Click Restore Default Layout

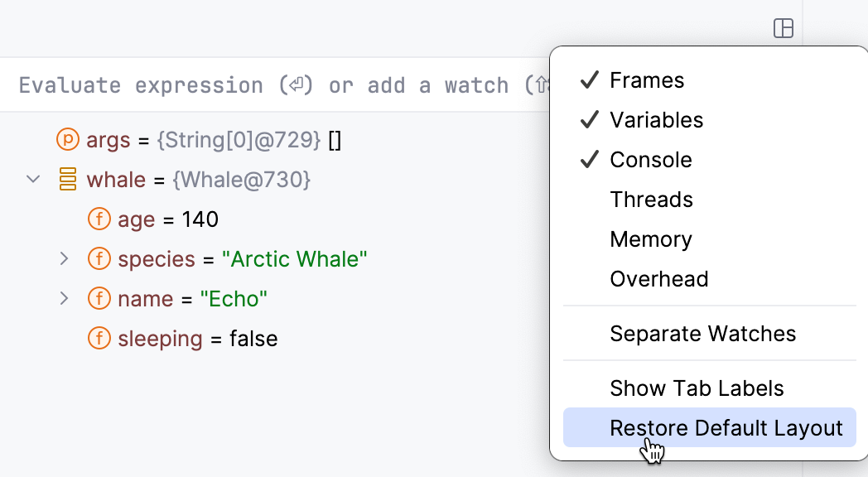pos(726,427)
